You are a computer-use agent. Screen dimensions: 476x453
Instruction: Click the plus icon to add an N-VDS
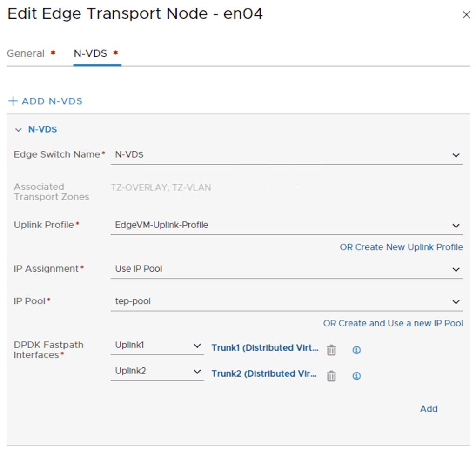click(13, 101)
